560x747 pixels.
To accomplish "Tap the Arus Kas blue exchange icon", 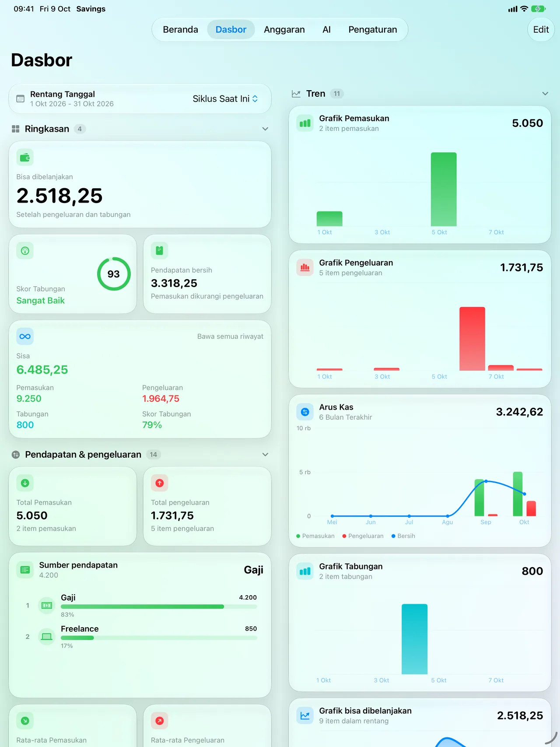I will point(305,412).
